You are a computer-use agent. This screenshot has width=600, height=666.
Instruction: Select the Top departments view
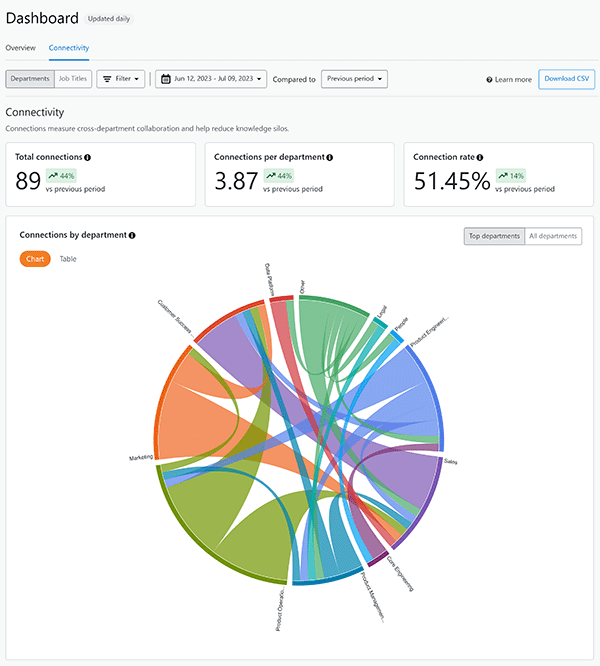coord(495,236)
